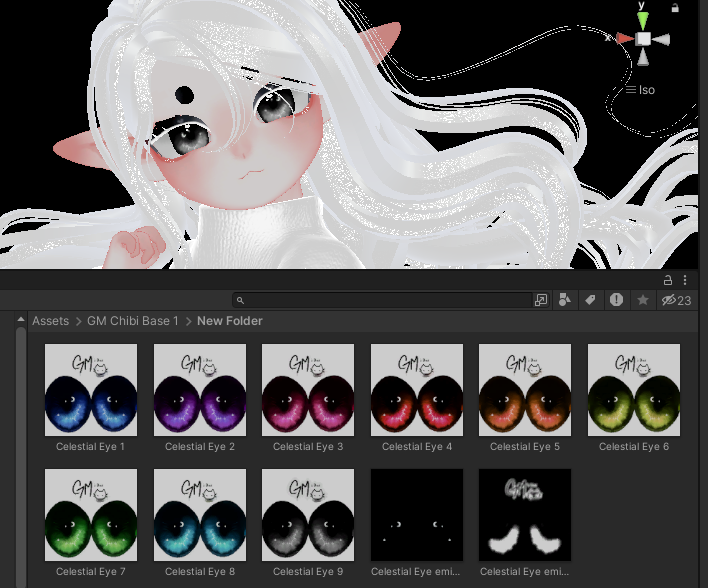The width and height of the screenshot is (708, 588).
Task: Open the Search by Type filter
Action: click(564, 300)
